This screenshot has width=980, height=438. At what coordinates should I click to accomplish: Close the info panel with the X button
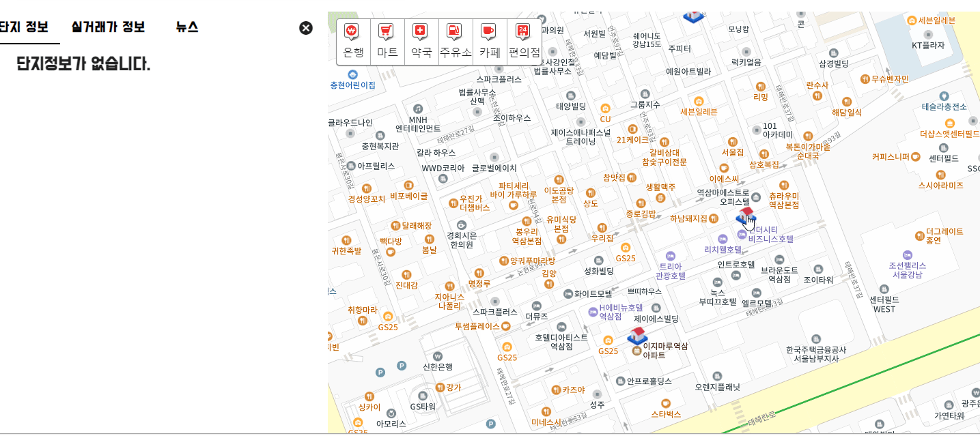(x=306, y=28)
